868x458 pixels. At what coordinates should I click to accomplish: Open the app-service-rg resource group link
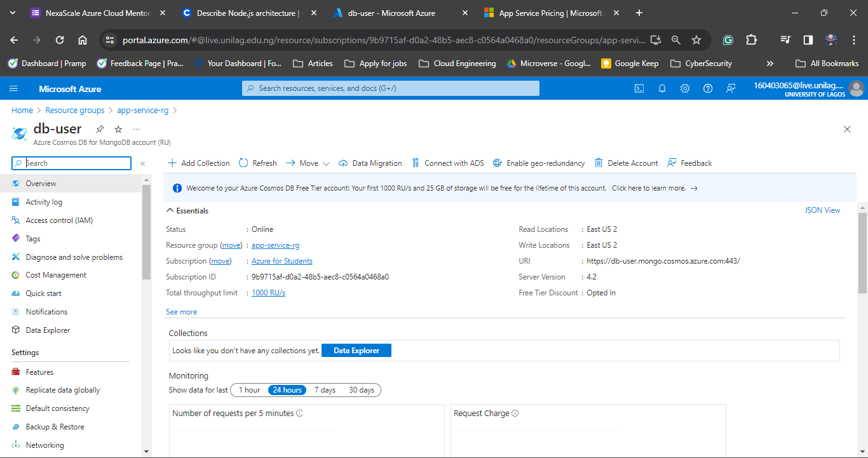(275, 245)
